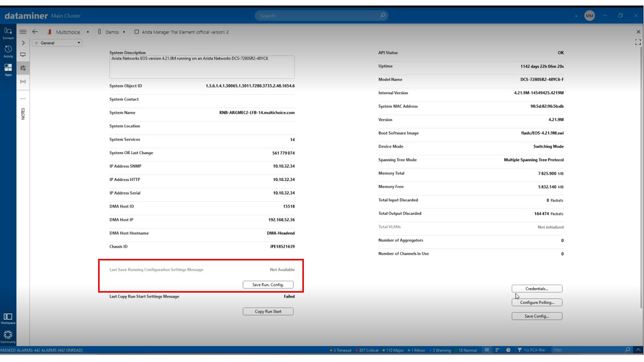644x362 pixels.
Task: Click the Save Run. Config. button
Action: [x=268, y=285]
